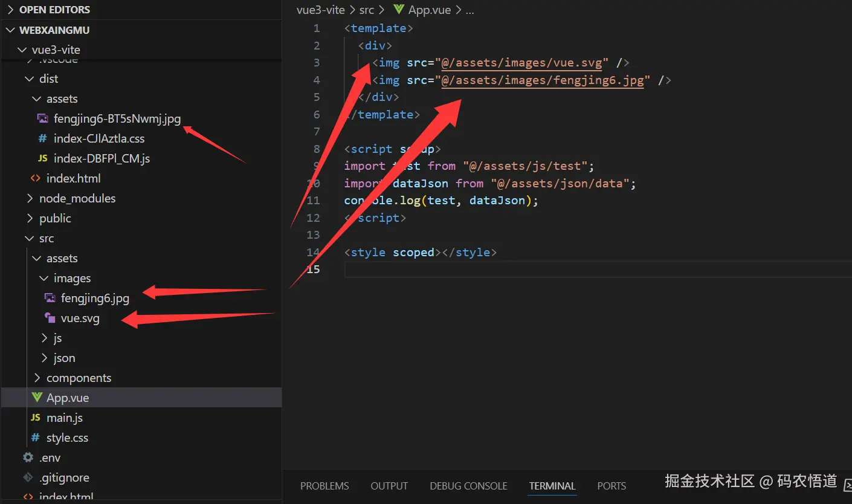Click the <style scoped> tag on line 14

click(x=393, y=253)
